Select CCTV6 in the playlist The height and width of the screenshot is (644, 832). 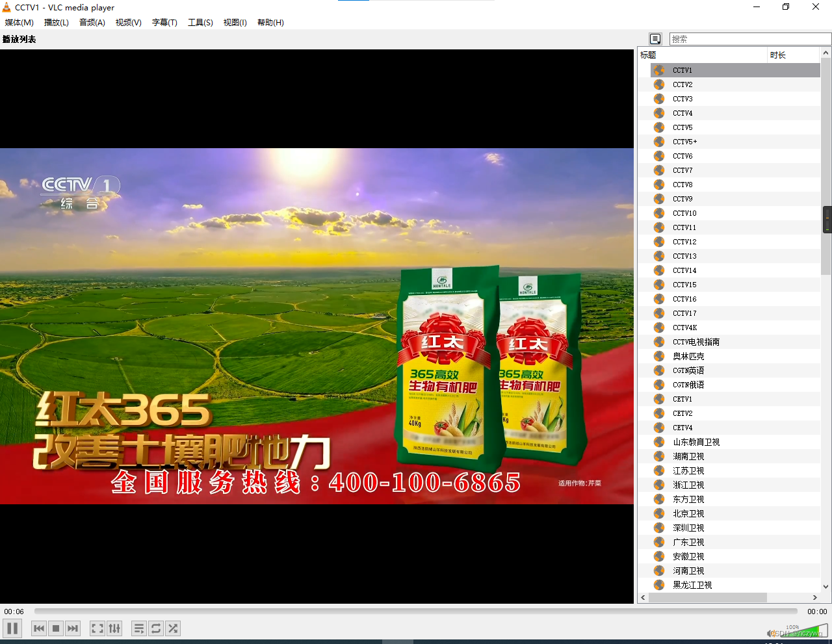click(735, 156)
